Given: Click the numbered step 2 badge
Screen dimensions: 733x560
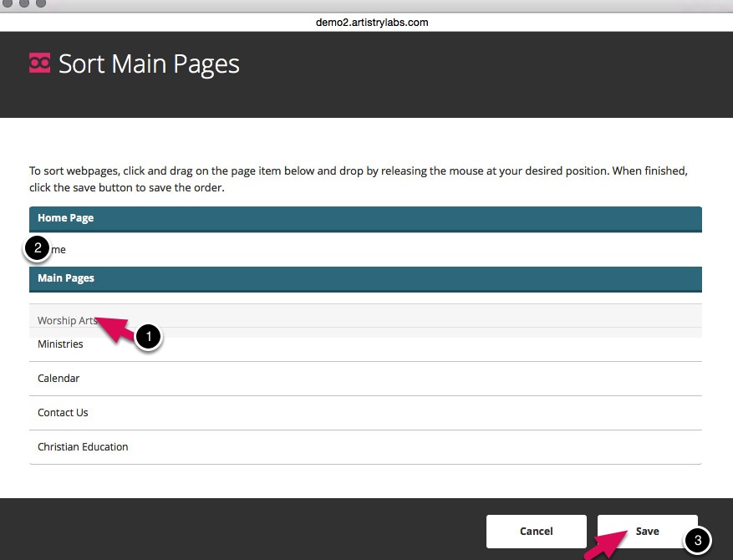Looking at the screenshot, I should point(38,248).
